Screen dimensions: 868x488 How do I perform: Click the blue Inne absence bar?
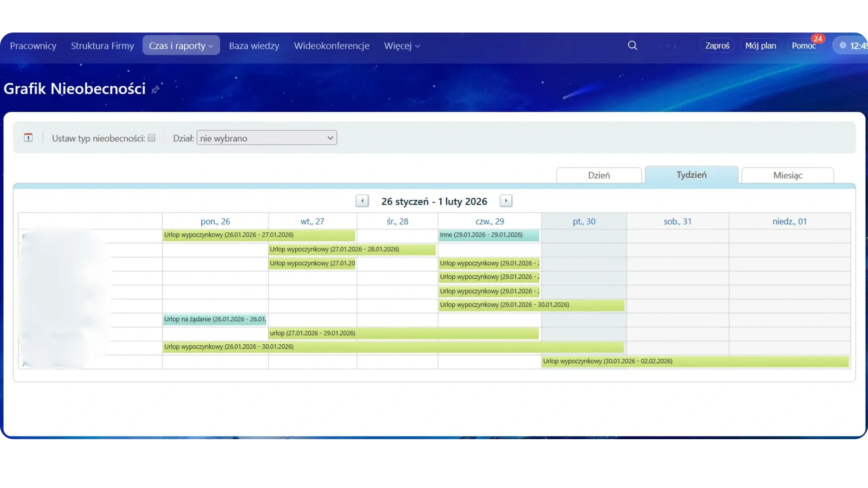pyautogui.click(x=489, y=235)
